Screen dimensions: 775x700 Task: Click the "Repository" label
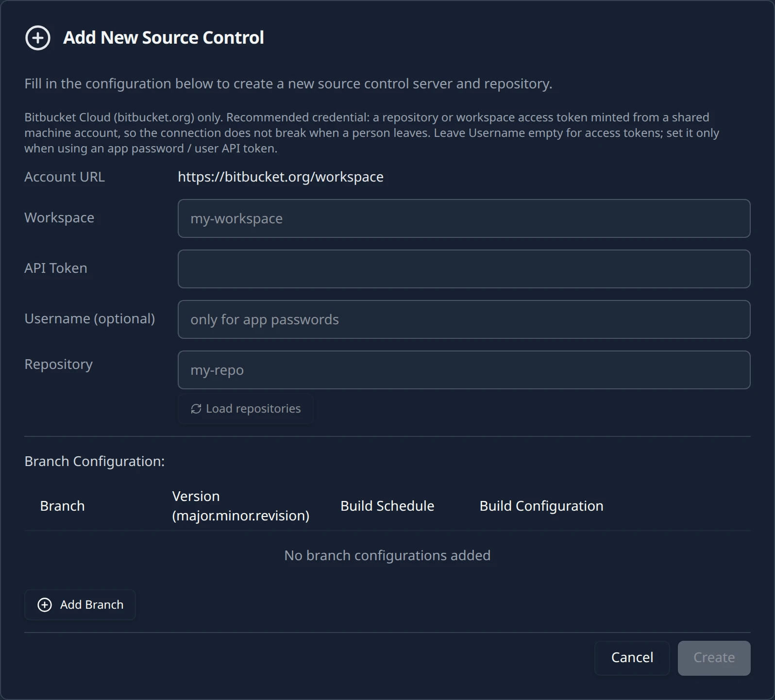(x=59, y=365)
